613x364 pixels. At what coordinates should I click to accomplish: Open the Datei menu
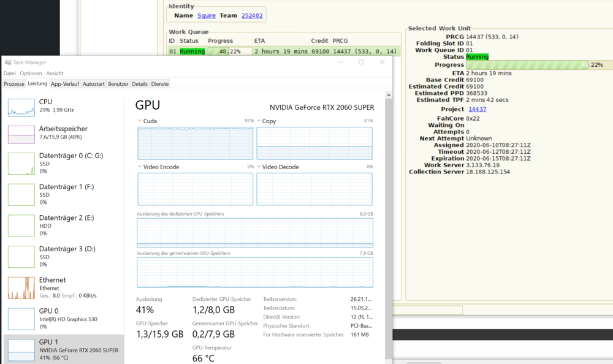tap(10, 73)
